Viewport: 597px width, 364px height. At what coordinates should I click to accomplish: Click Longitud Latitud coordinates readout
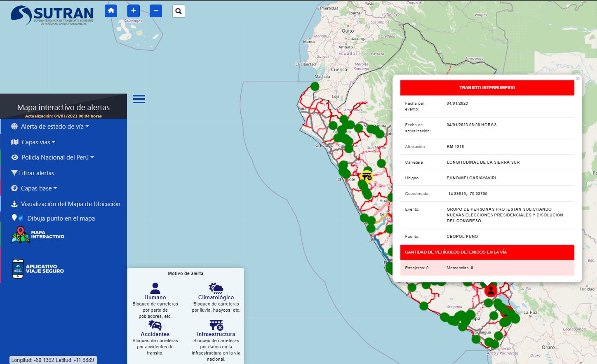click(53, 360)
